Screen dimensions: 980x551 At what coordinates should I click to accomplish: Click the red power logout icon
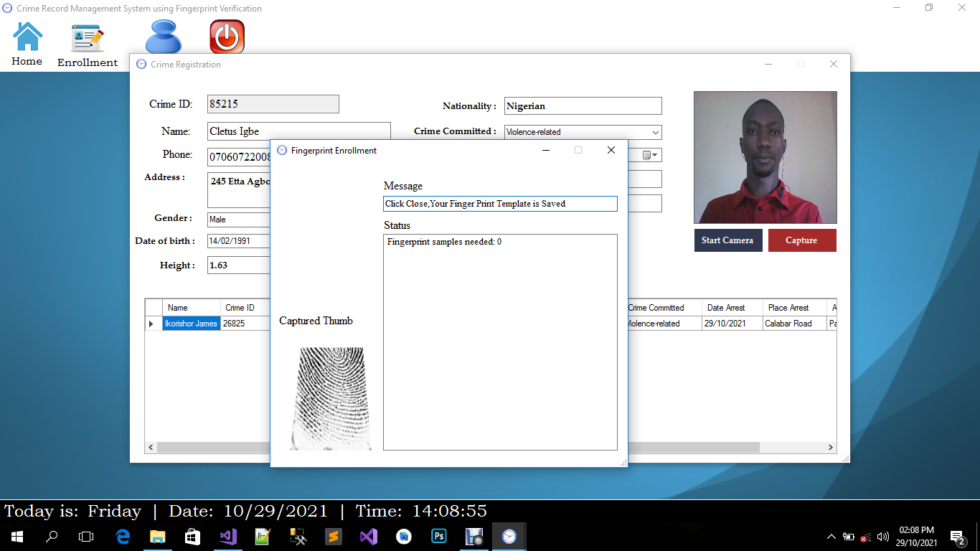click(227, 37)
